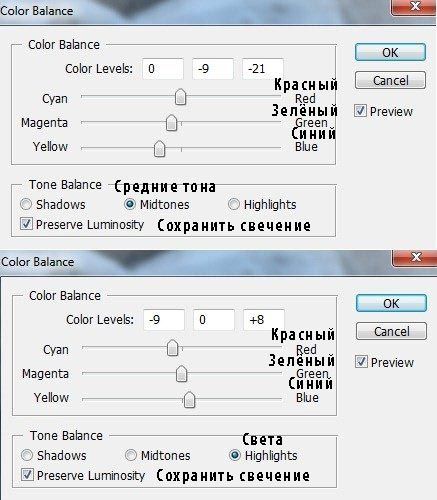Select Highlights radio in the upper dialog
This screenshot has height=500, width=437.
click(x=234, y=204)
